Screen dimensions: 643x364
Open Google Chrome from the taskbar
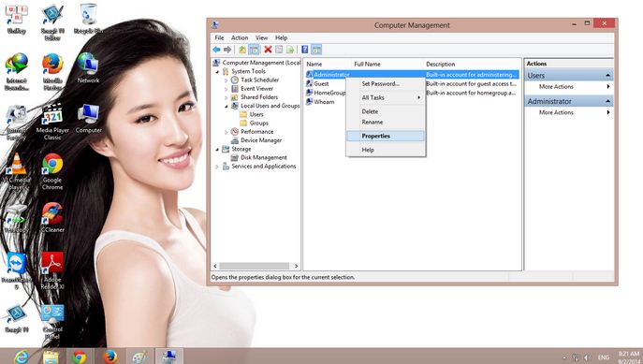[x=80, y=357]
